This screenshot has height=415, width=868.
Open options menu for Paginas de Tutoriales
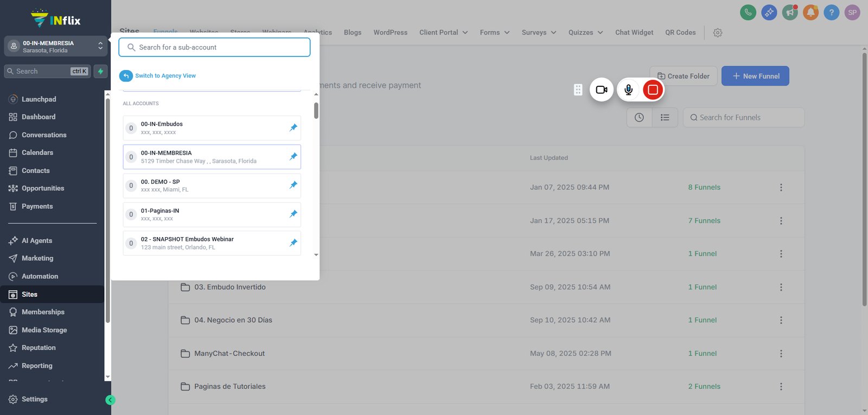pos(781,387)
